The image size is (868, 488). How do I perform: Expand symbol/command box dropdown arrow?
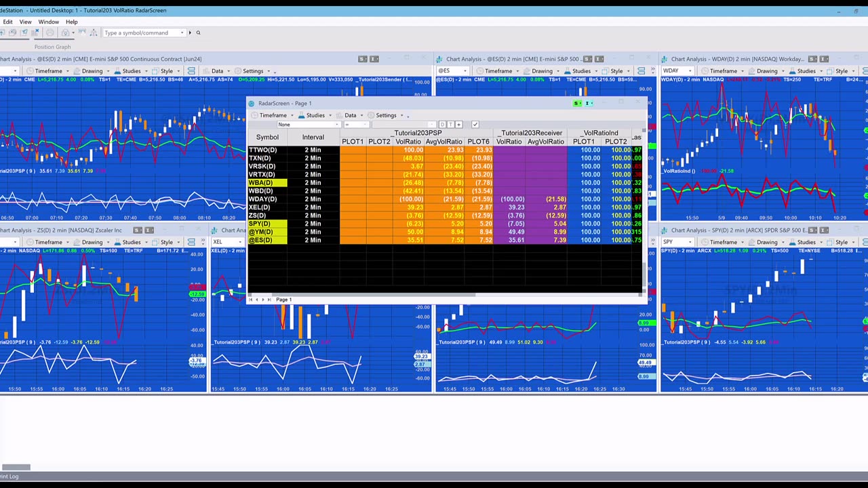point(182,33)
